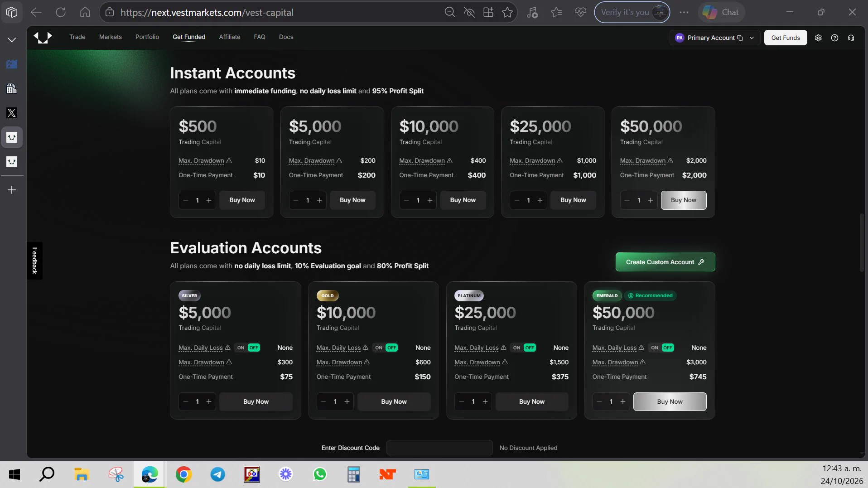
Task: Turn ON Max. Daily Loss for Emerald plan
Action: click(x=655, y=348)
